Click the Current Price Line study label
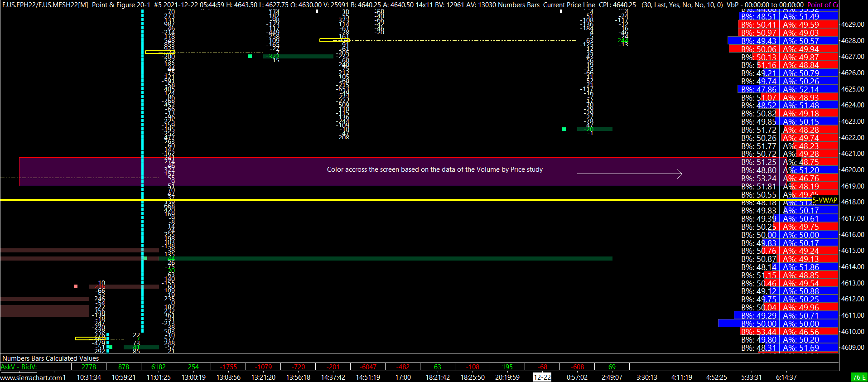 point(569,5)
